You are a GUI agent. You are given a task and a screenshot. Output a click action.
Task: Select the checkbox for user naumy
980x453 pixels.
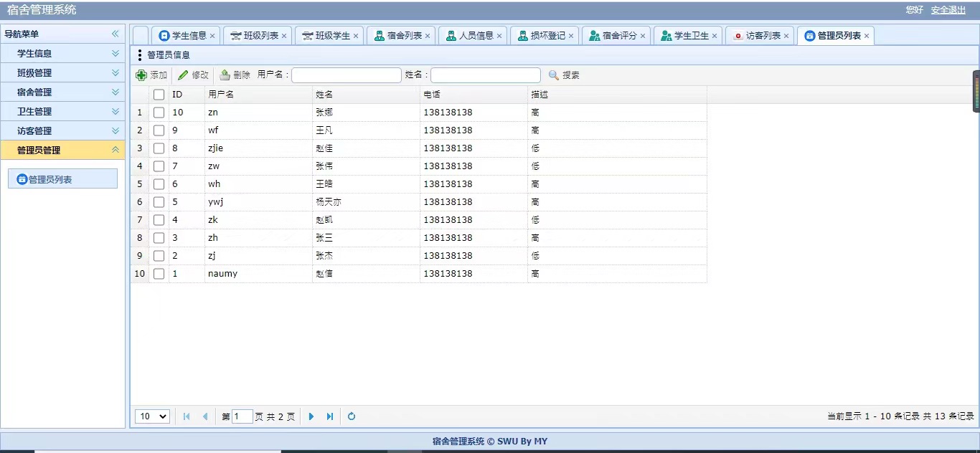point(159,274)
